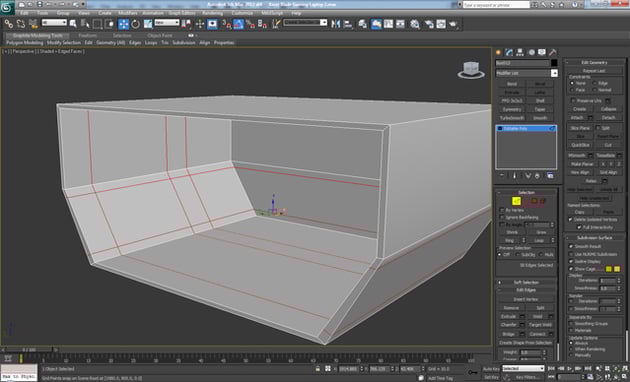This screenshot has height=382, width=630.
Task: Collapse the Edit Edges rollout
Action: [526, 290]
